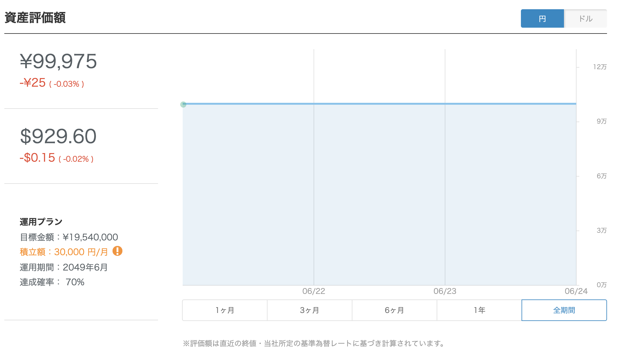The image size is (623, 364).
Task: Click the 運用プラン heading
Action: point(41,222)
